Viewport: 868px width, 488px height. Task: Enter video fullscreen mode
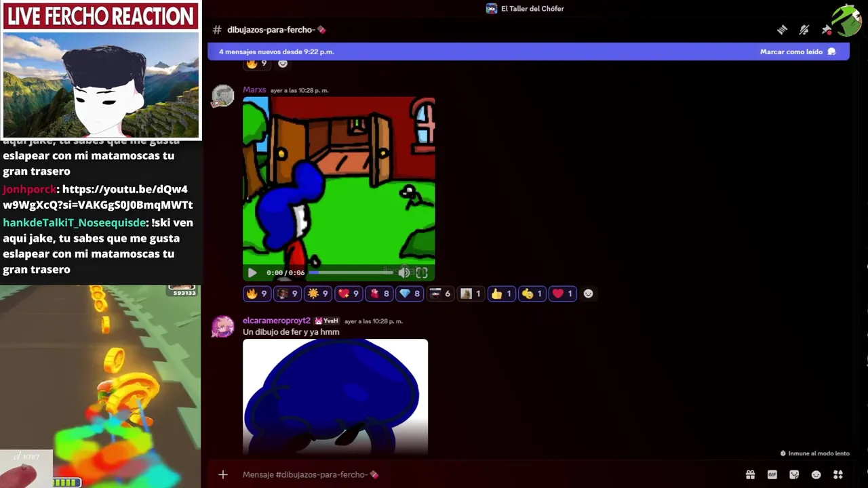point(422,272)
